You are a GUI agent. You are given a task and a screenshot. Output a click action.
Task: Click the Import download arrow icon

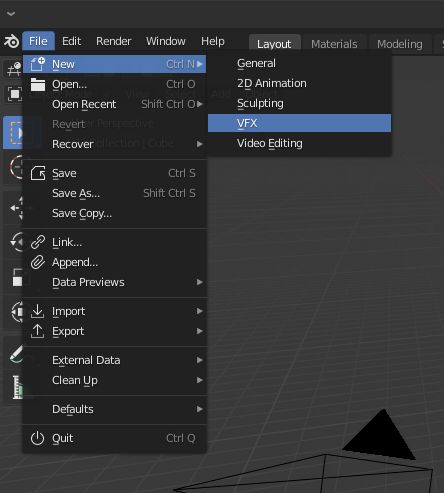tap(38, 311)
